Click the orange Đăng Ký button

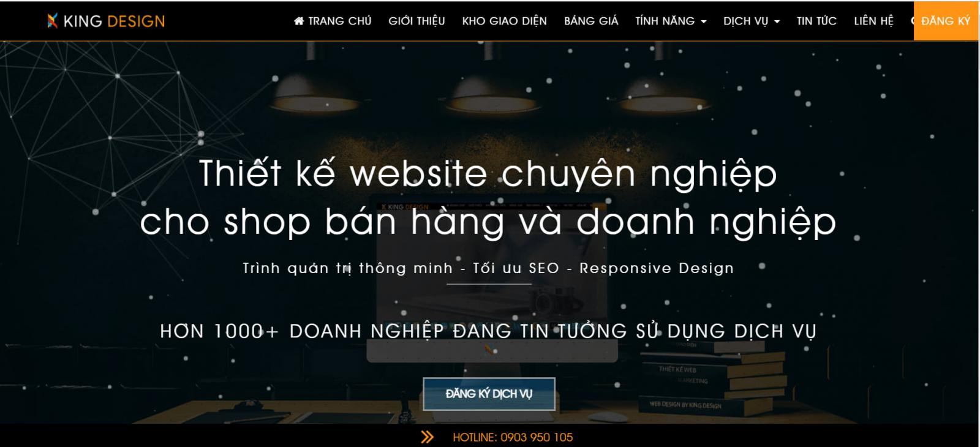[x=946, y=21]
